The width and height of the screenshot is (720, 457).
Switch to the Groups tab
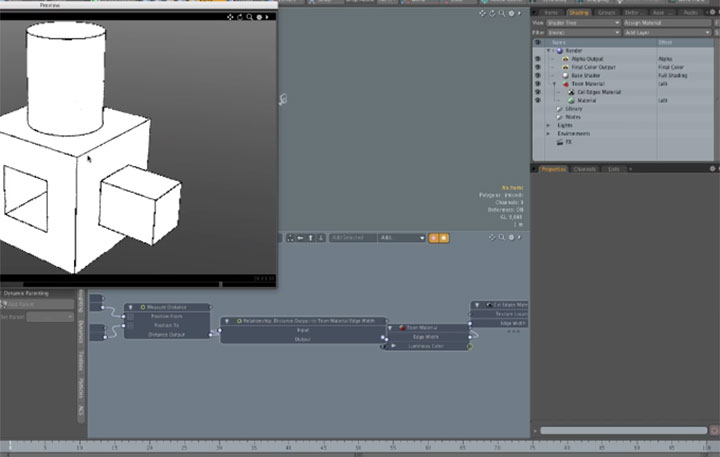click(607, 13)
